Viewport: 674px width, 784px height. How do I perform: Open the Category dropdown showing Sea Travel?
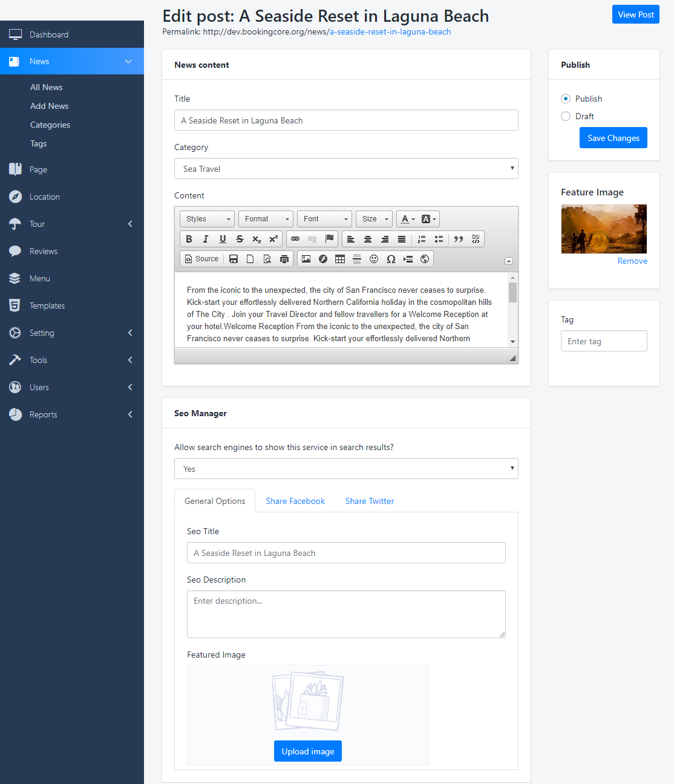tap(346, 169)
